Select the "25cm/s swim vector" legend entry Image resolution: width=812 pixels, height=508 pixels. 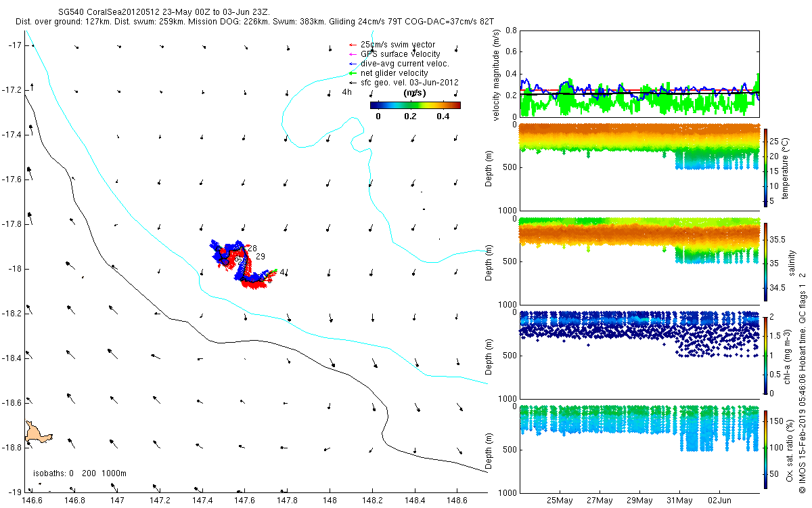click(398, 45)
